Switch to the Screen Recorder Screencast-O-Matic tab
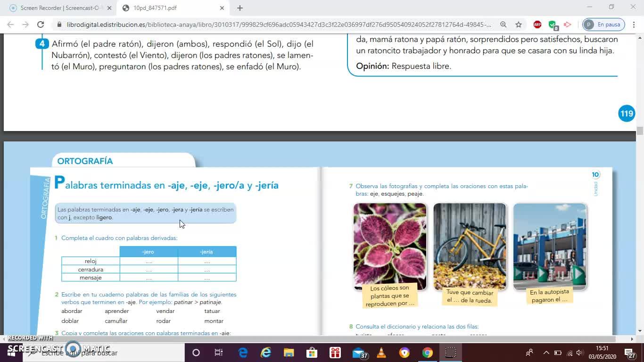The width and height of the screenshot is (644, 362). coord(60,8)
